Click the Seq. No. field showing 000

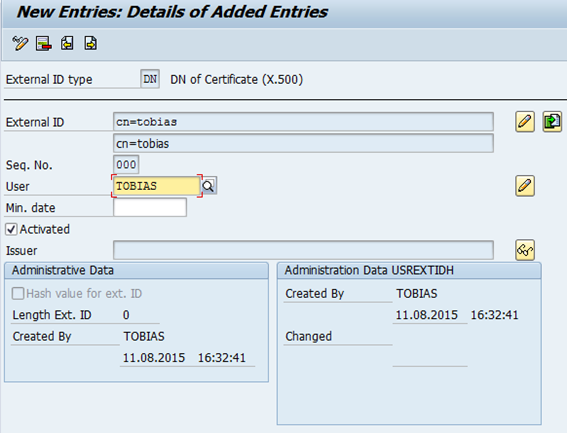pyautogui.click(x=126, y=165)
